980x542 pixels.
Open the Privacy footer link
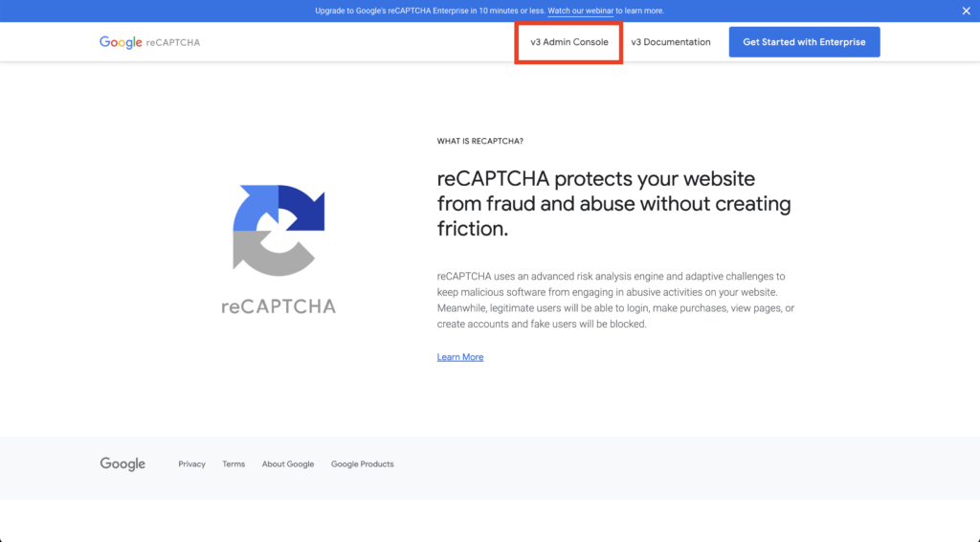[x=191, y=463]
